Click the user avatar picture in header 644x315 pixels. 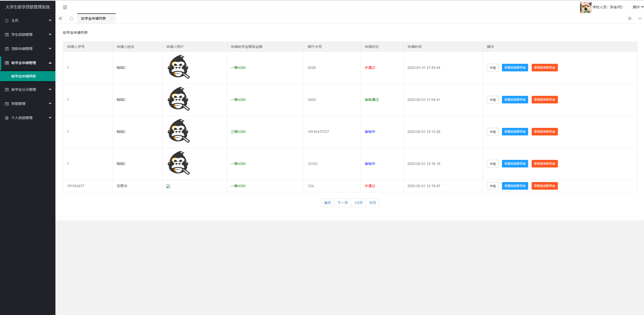(585, 7)
